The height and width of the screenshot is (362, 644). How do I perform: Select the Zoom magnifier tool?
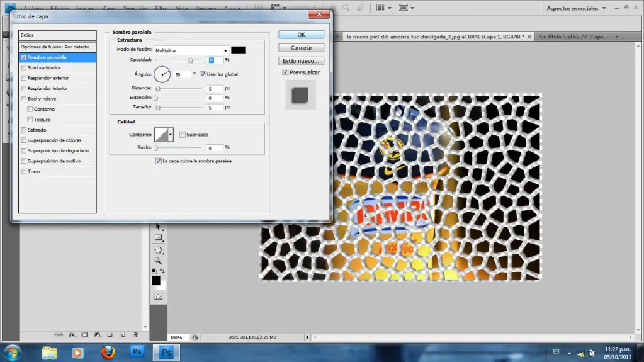(158, 261)
